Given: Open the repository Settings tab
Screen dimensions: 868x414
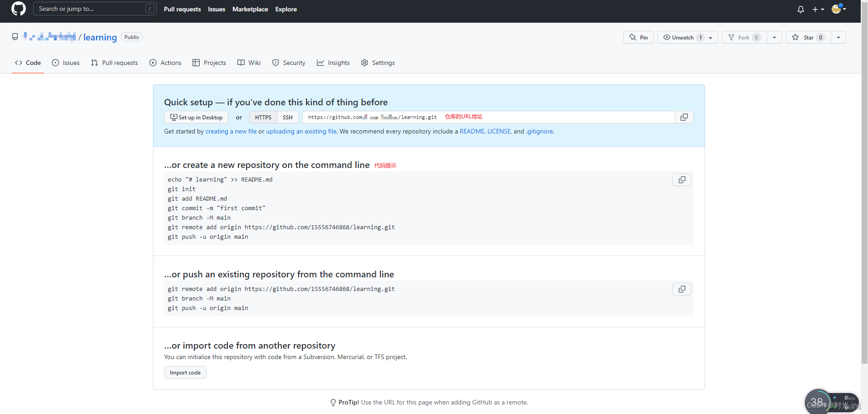Looking at the screenshot, I should (378, 63).
